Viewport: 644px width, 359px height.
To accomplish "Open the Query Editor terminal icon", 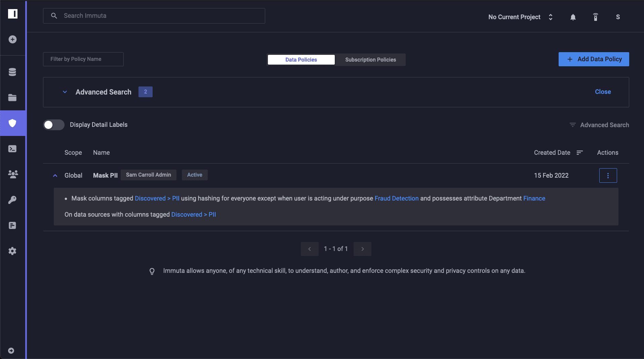I will pyautogui.click(x=12, y=149).
